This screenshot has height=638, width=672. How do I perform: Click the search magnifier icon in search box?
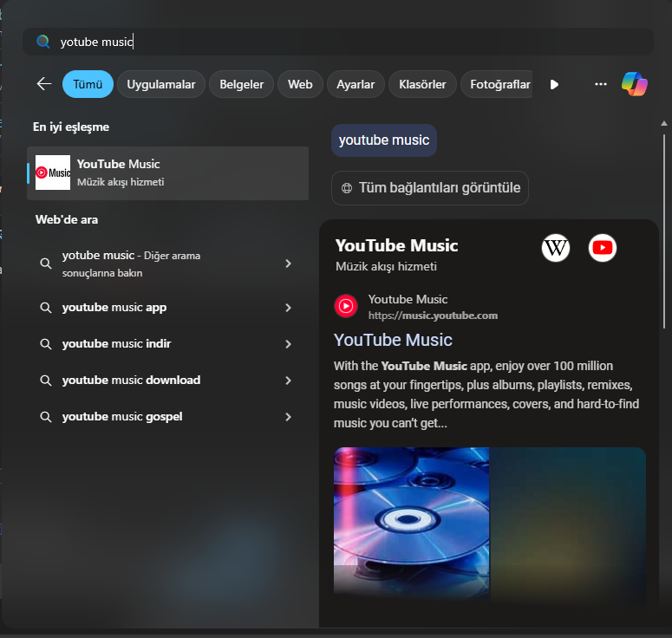pos(42,42)
